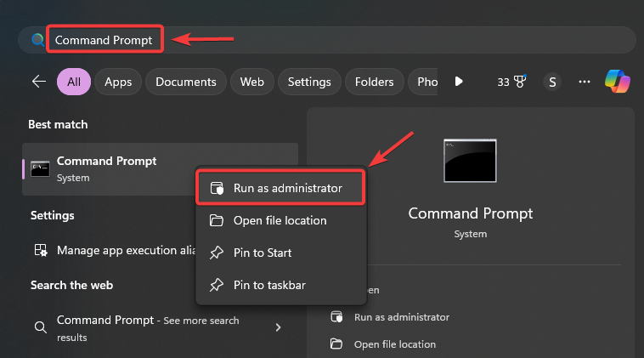Open the three-dot more options menu
Image resolution: width=644 pixels, height=358 pixels.
(x=584, y=82)
